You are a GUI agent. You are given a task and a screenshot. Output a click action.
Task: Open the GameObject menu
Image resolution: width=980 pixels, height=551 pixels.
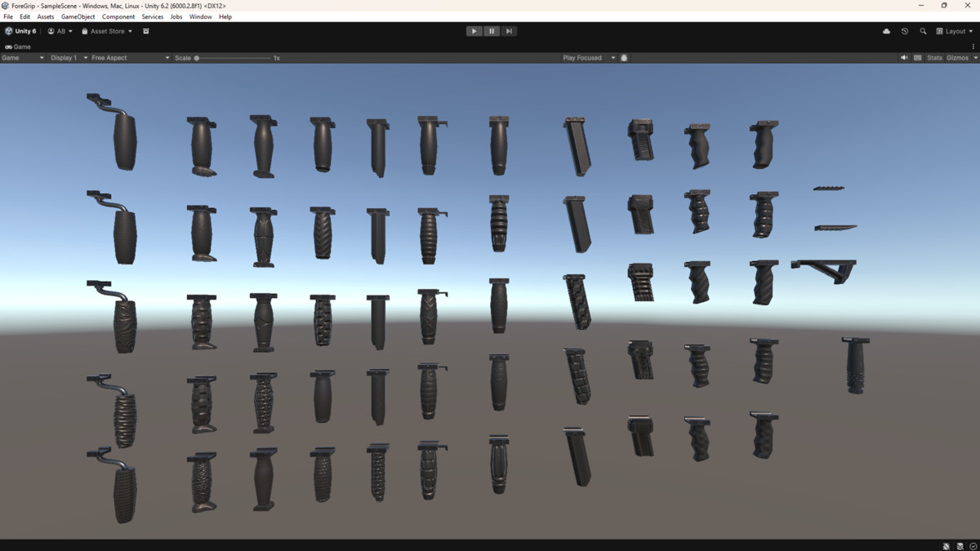pos(78,16)
